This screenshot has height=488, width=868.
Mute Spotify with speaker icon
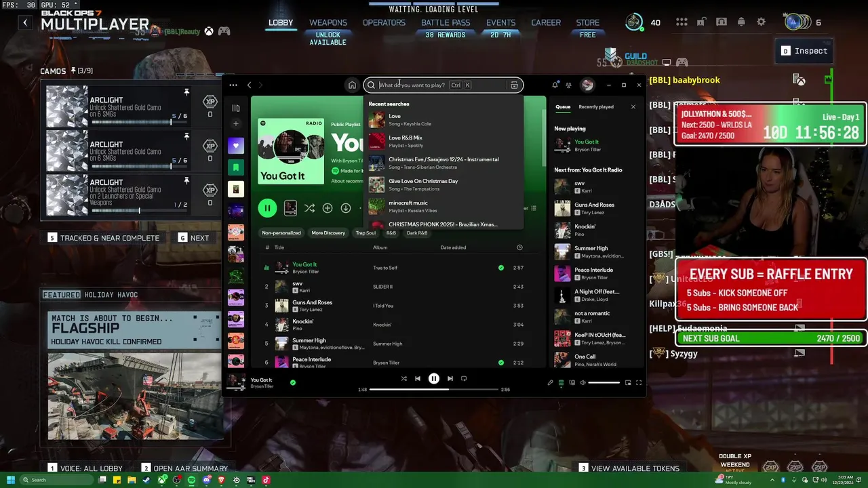(583, 383)
